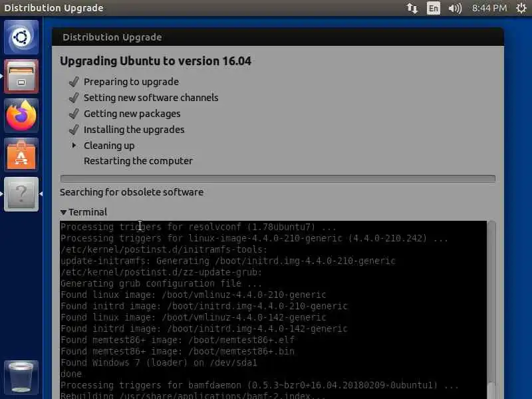Click terminal line 'Processing triggers for resolvconf'

(x=198, y=227)
